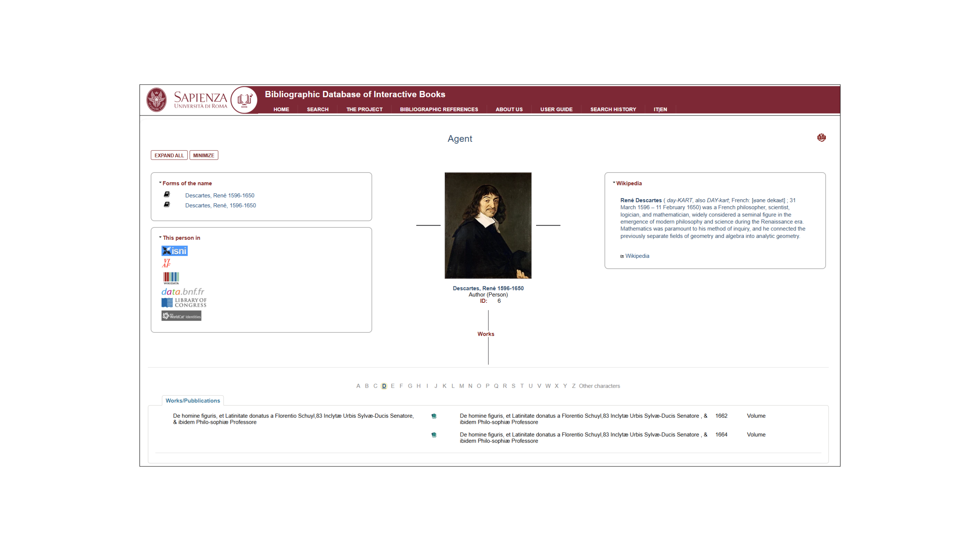The image size is (980, 551).
Task: Open the USER GUIDE menu item
Action: (x=556, y=109)
